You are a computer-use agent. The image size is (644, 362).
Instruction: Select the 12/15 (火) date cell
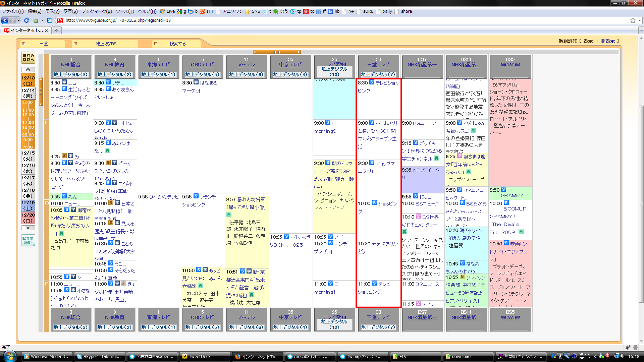pos(28,156)
